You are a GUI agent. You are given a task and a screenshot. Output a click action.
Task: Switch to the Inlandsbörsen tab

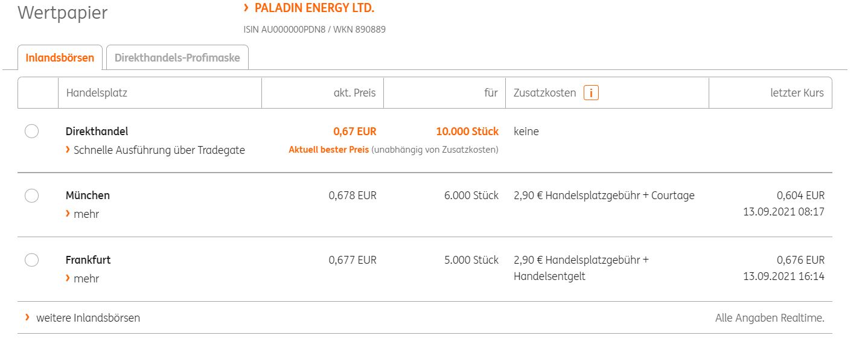coord(60,58)
